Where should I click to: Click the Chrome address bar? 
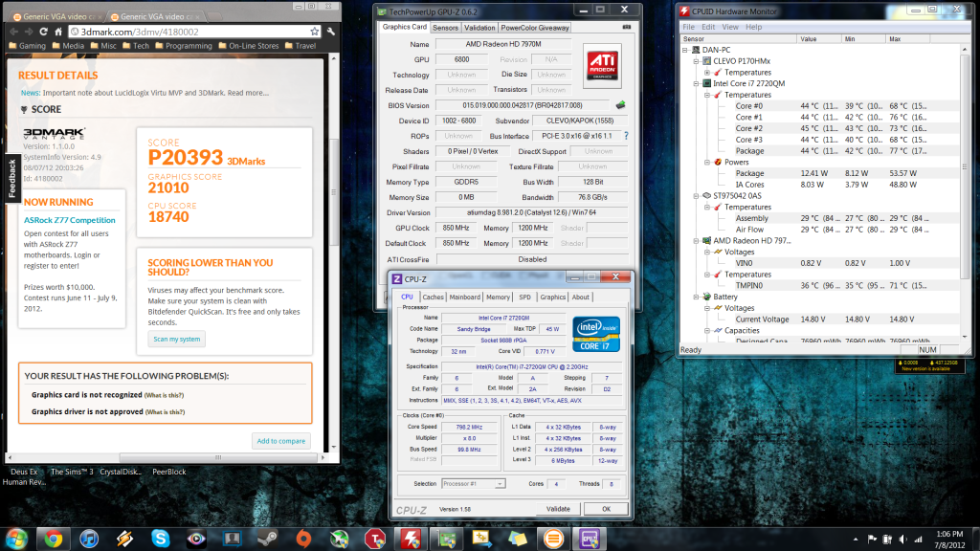[x=193, y=32]
